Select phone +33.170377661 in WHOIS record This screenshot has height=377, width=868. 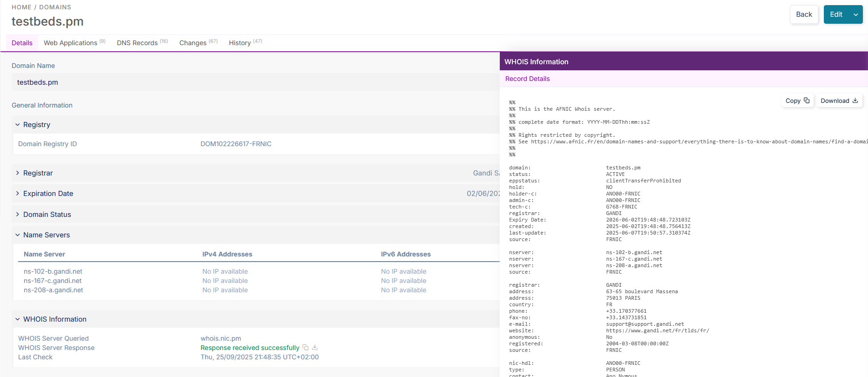point(626,311)
